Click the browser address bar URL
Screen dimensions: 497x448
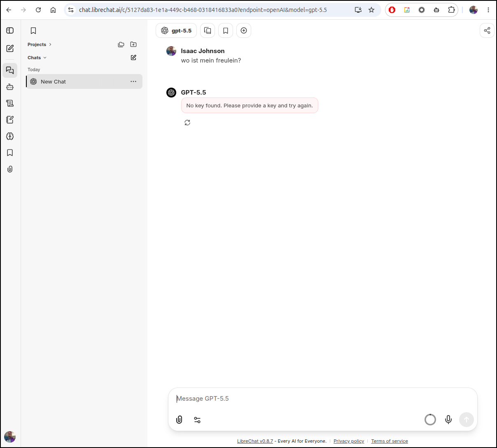tap(203, 10)
